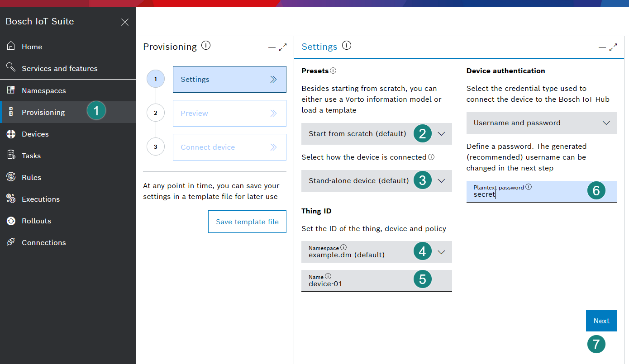Click the Rules gear icon
The height and width of the screenshot is (364, 629).
pyautogui.click(x=11, y=177)
